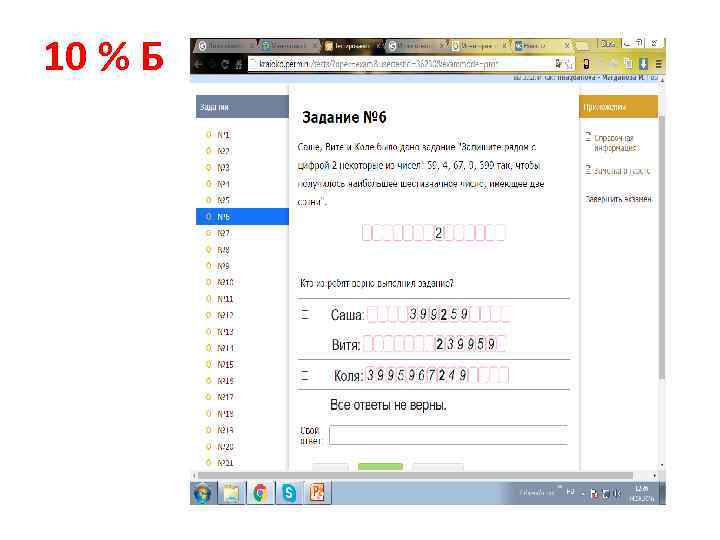The width and height of the screenshot is (720, 540).
Task: Open task №18 in the sidebar
Action: coord(225,413)
